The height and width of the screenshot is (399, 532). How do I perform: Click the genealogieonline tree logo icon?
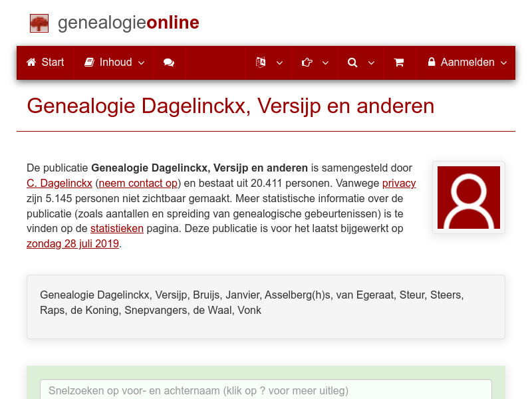pyautogui.click(x=39, y=23)
